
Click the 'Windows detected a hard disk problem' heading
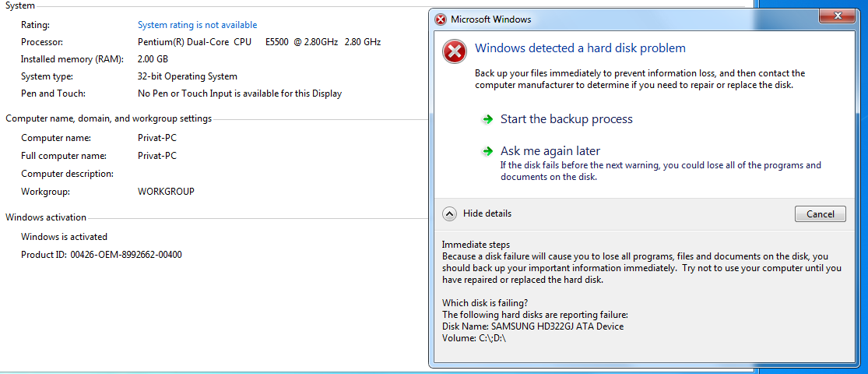580,48
